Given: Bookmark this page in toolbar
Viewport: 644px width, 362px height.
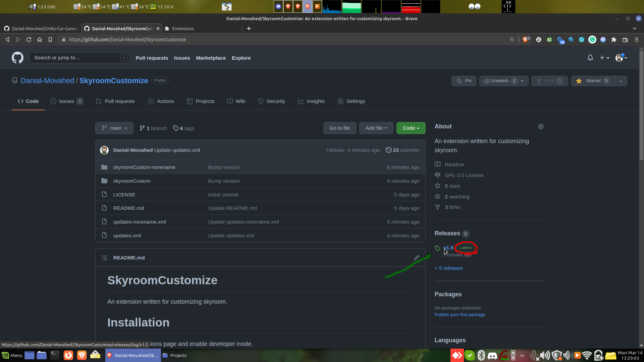Looking at the screenshot, I should click(50, 40).
